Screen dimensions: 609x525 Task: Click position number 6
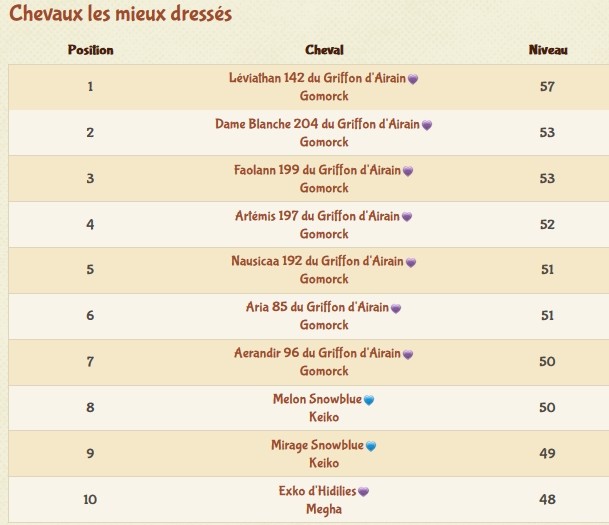(90, 315)
